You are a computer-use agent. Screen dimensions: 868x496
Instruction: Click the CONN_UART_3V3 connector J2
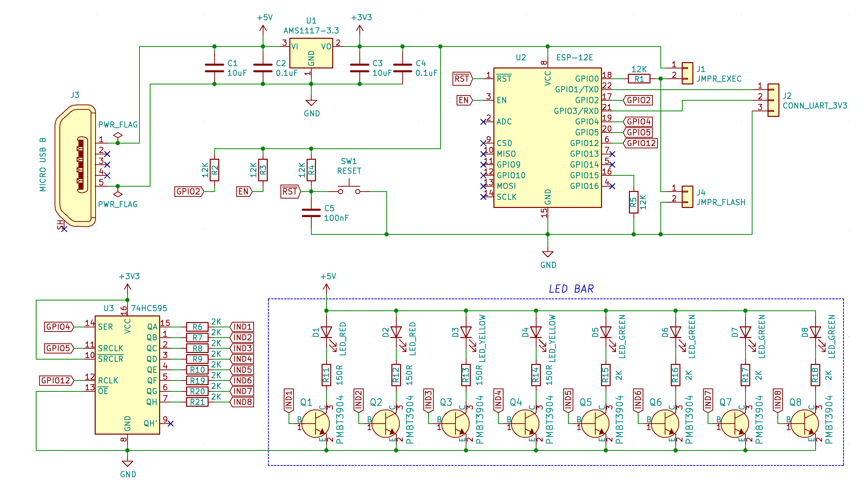(x=773, y=100)
